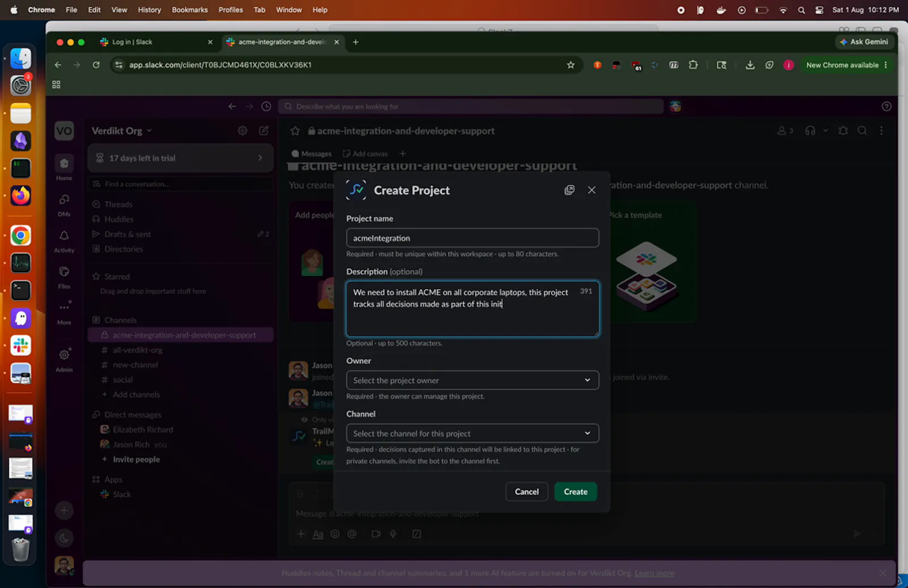Screen dimensions: 908x588
Task: Click the Project name input field
Action: tap(472, 238)
